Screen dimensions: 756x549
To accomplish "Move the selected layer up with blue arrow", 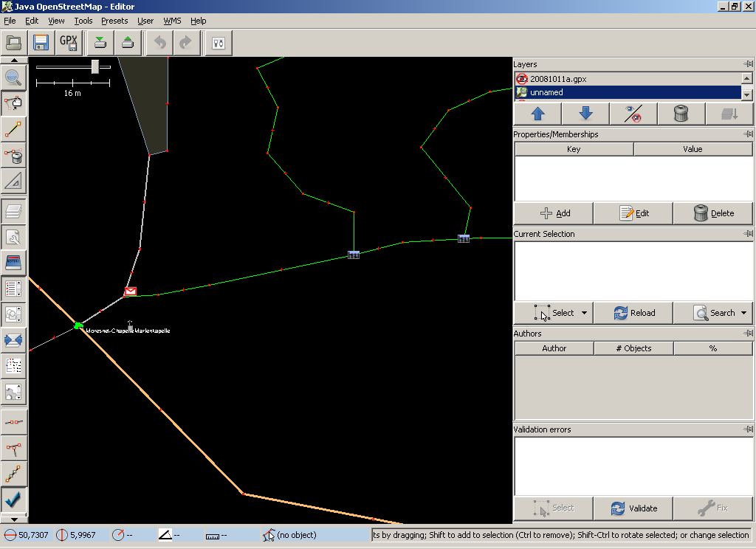I will 538,114.
